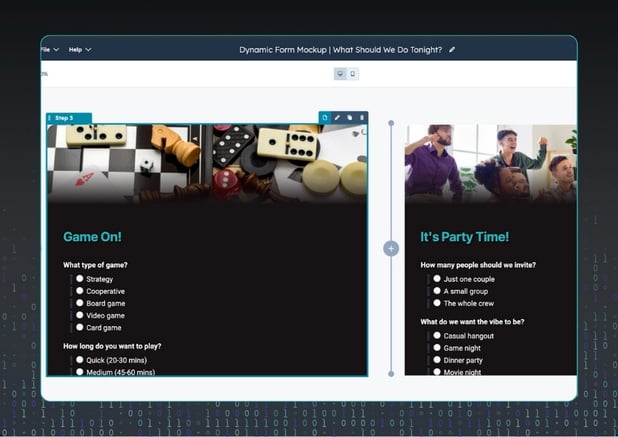Image resolution: width=618 pixels, height=437 pixels.
Task: Click the It's Party Time! heading
Action: [x=464, y=236]
